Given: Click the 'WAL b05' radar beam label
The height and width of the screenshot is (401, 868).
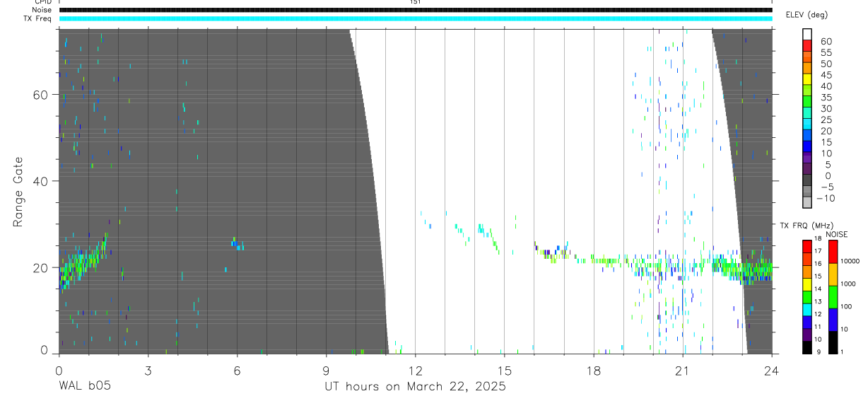Looking at the screenshot, I should [x=84, y=387].
